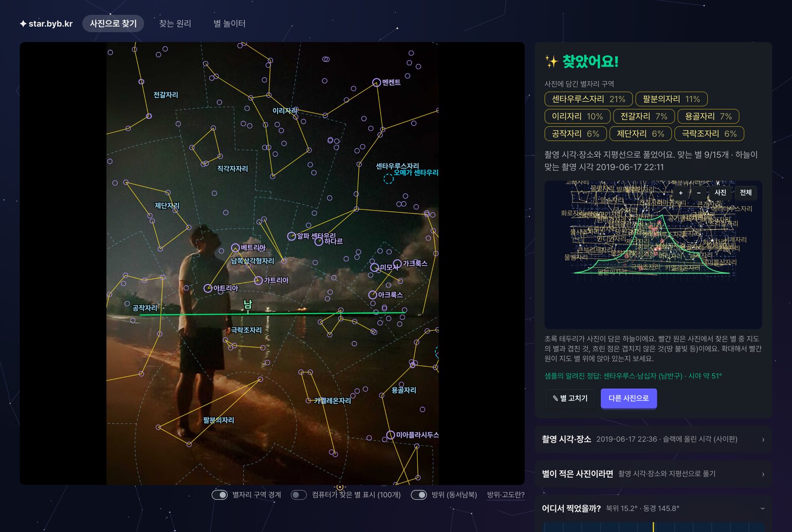Image resolution: width=792 pixels, height=532 pixels.
Task: Click the star.byb.kr site logo
Action: pos(46,23)
